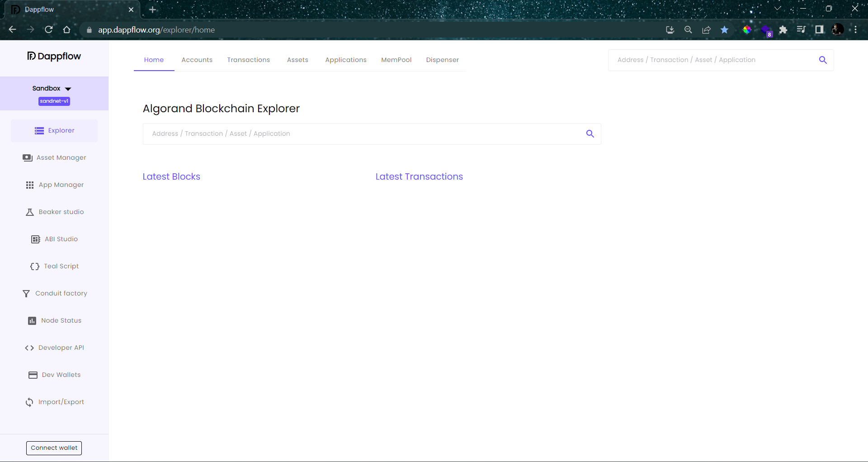Click the Conduit factory funnel icon
868x462 pixels.
pyautogui.click(x=26, y=294)
